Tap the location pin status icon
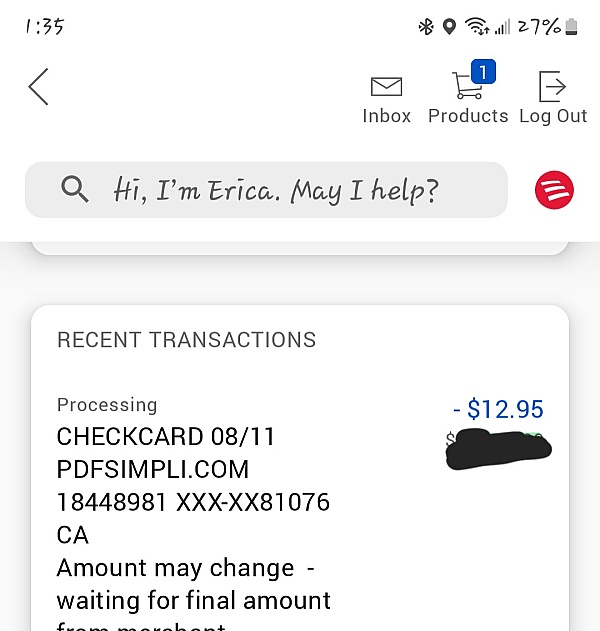The width and height of the screenshot is (600, 631). (450, 27)
